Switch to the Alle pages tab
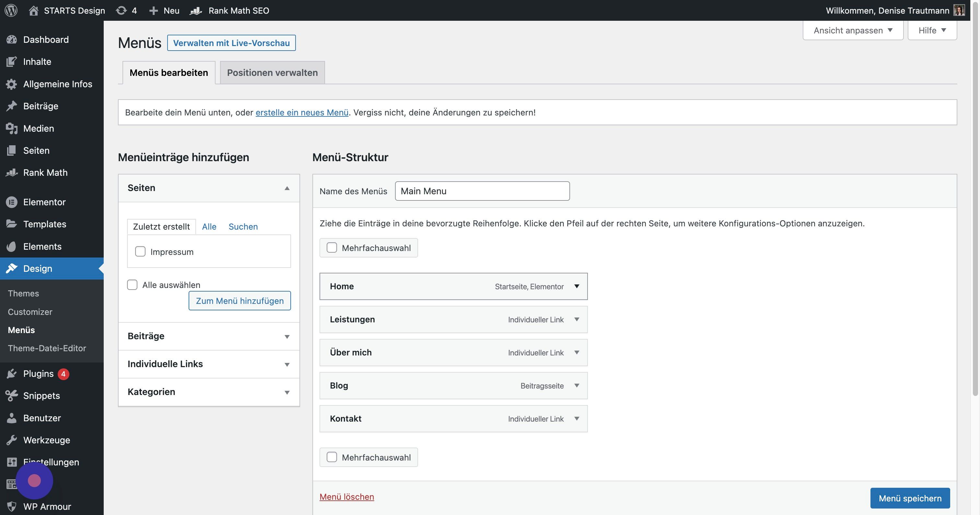The width and height of the screenshot is (980, 515). 209,226
